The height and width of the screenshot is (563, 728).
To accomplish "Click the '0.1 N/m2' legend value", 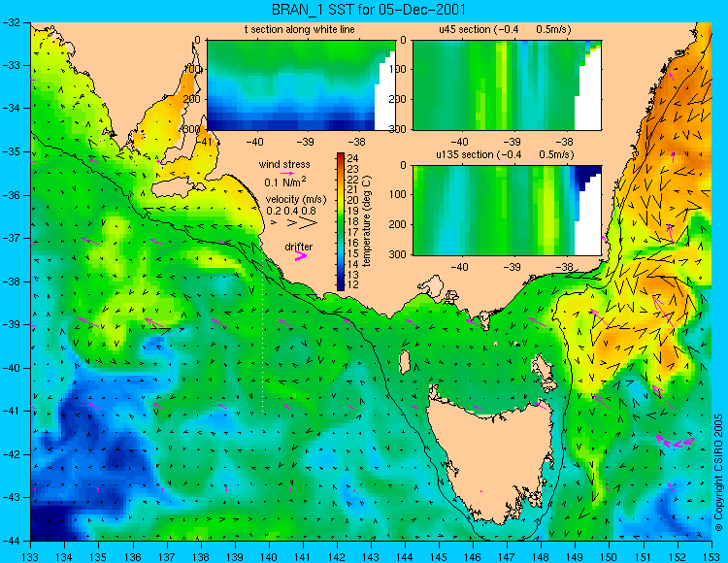I will click(285, 182).
